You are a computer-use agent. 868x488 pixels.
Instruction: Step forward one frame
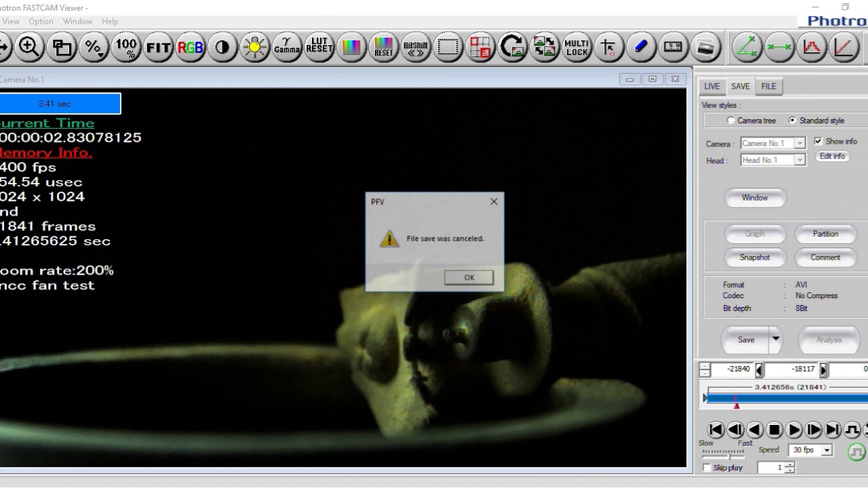point(814,430)
